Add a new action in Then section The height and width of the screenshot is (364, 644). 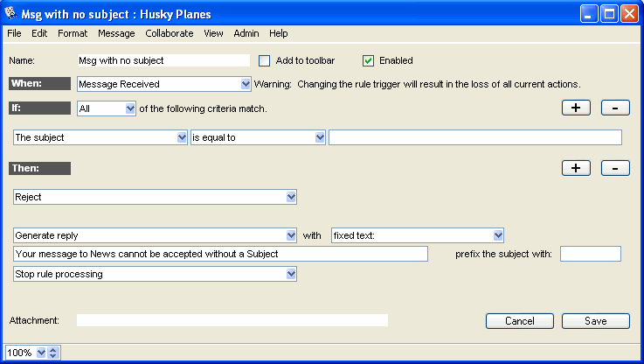click(x=575, y=168)
